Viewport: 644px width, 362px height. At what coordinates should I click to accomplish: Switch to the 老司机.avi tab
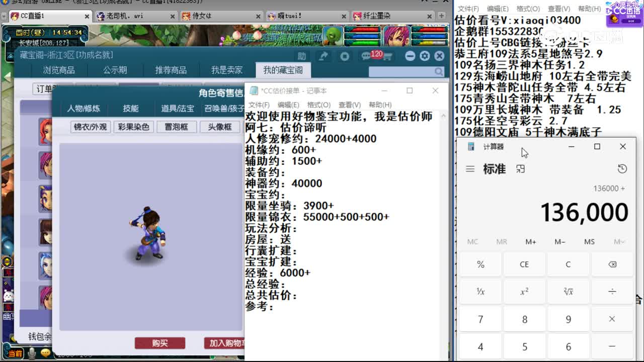click(135, 16)
